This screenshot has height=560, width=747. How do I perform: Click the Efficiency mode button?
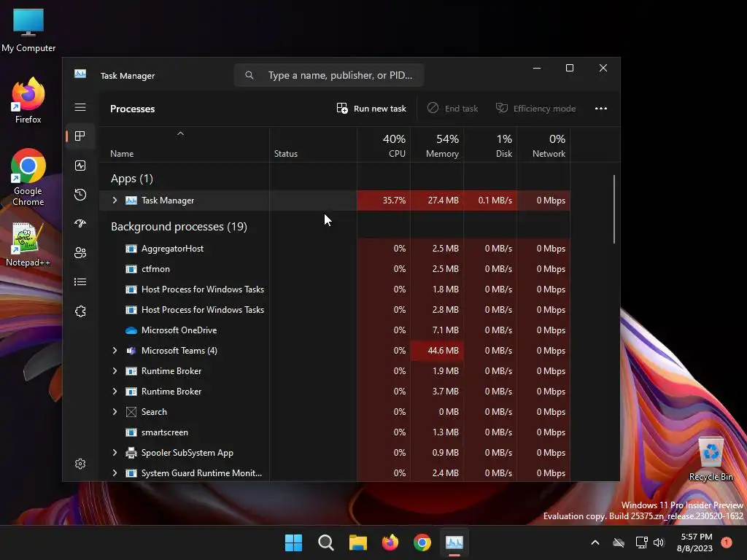(536, 109)
